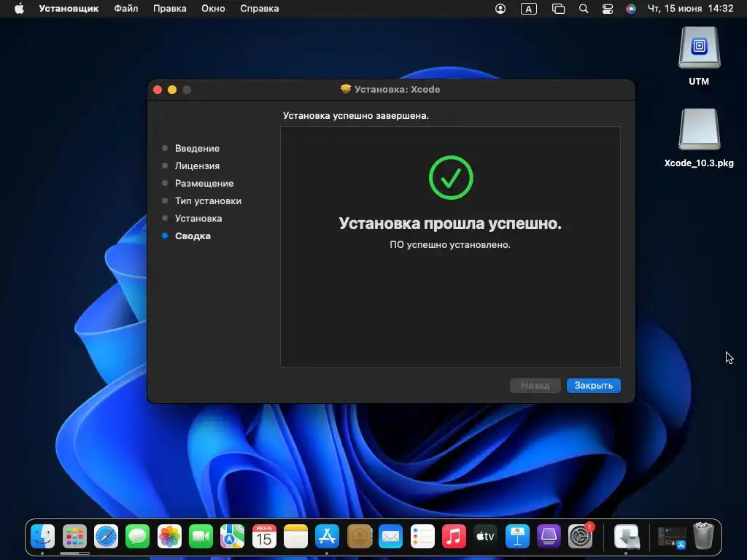
Task: Open the Окно menu
Action: 213,9
